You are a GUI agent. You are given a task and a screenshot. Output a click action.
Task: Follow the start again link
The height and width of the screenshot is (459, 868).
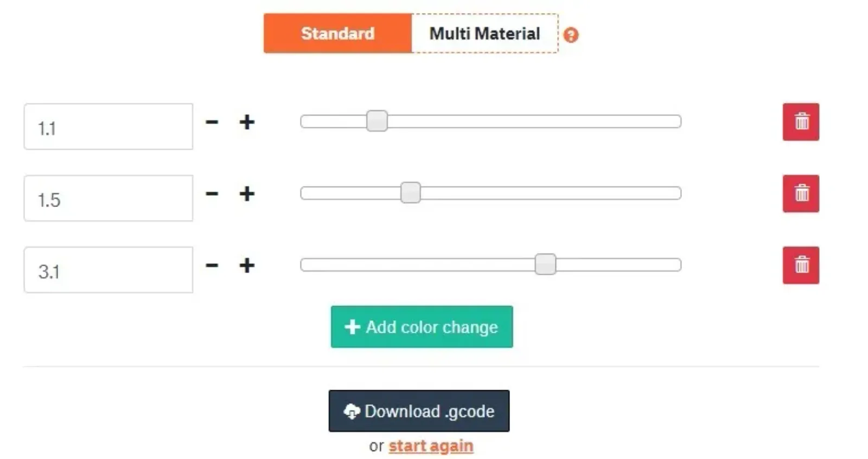point(431,445)
